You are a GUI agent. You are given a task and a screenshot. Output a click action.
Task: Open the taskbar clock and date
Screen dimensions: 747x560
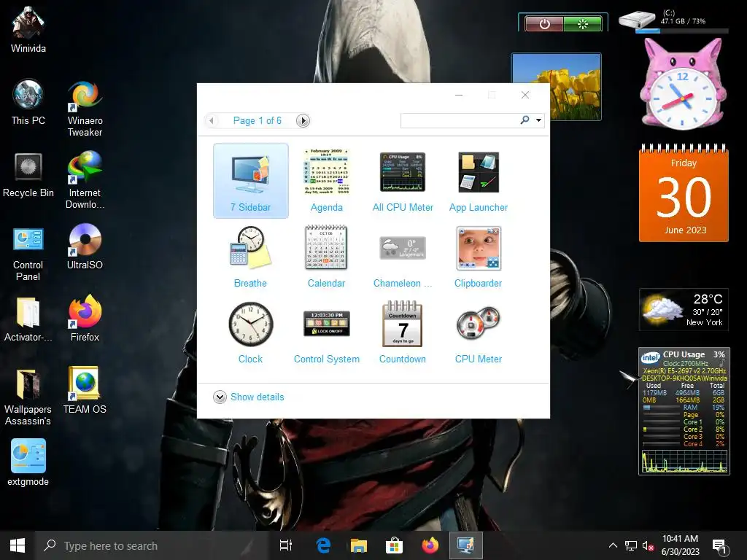(681, 545)
